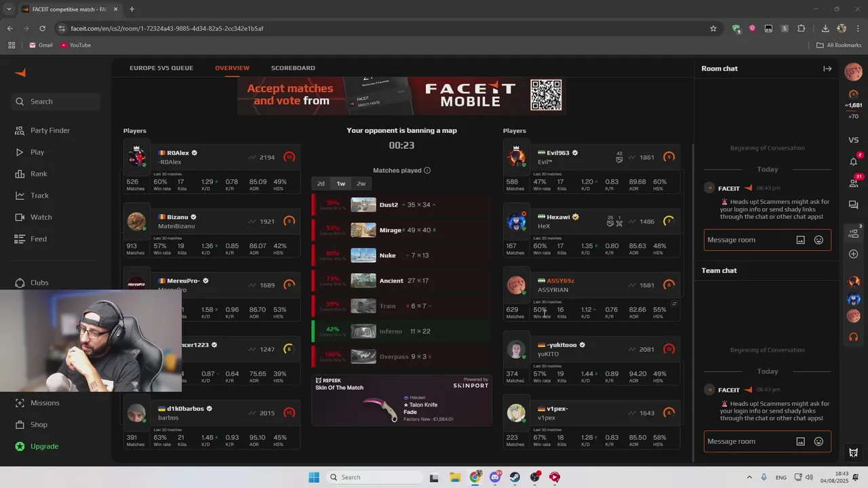This screenshot has width=868, height=488.
Task: Attach image in Team chat message box
Action: click(x=800, y=441)
